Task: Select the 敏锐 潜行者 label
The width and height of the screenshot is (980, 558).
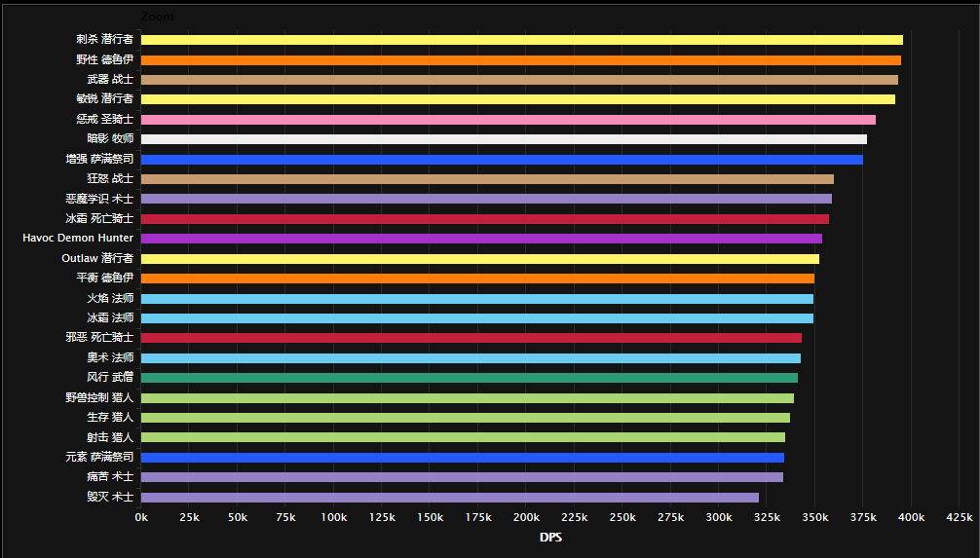Action: [x=105, y=98]
